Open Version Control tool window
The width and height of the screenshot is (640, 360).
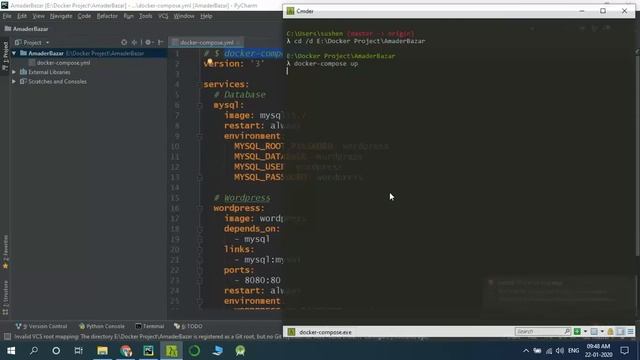click(x=41, y=326)
